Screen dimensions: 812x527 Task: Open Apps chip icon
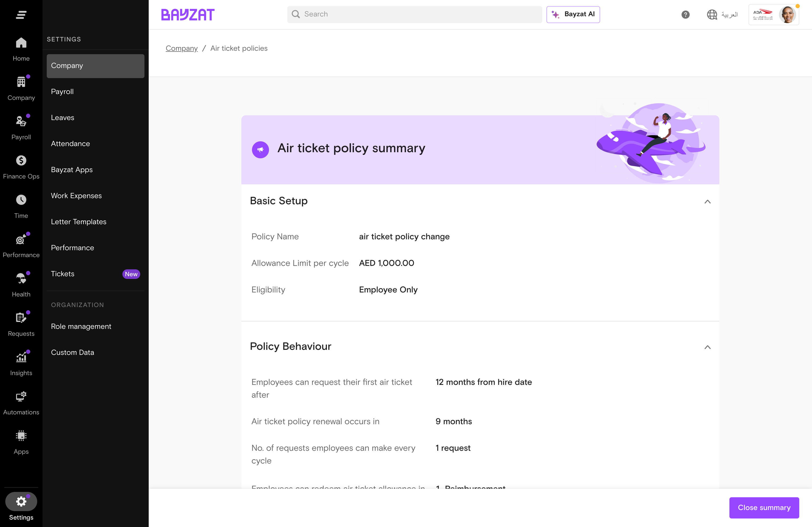21,436
